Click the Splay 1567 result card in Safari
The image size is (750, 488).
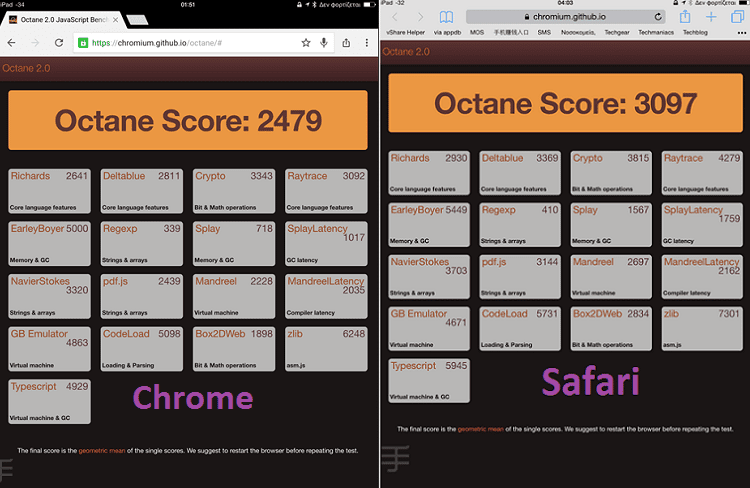(x=611, y=224)
